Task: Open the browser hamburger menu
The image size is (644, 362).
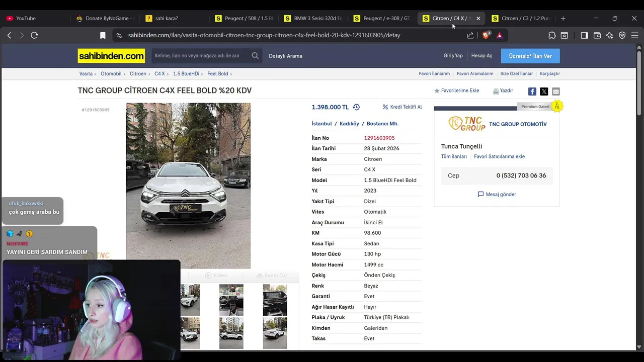Action: 635,35
